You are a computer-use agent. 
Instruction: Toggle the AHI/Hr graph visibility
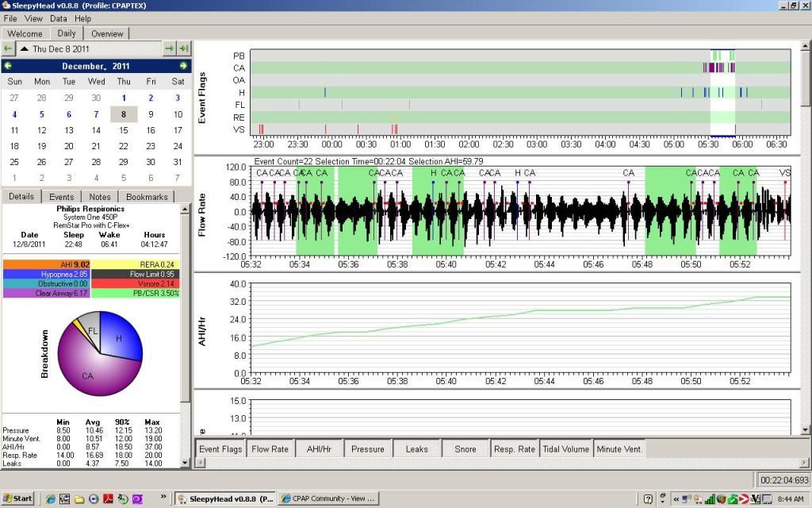click(319, 449)
